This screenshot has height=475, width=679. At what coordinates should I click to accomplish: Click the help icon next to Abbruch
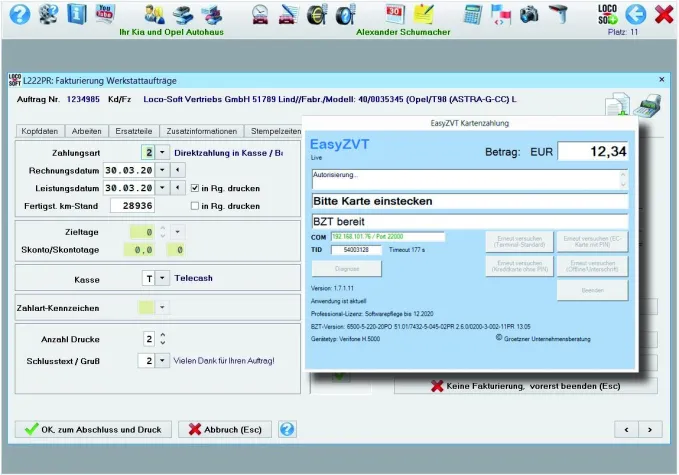287,429
